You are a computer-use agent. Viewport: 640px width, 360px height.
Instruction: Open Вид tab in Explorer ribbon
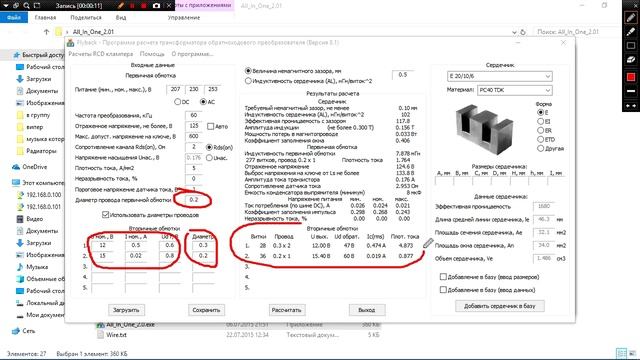(x=121, y=18)
